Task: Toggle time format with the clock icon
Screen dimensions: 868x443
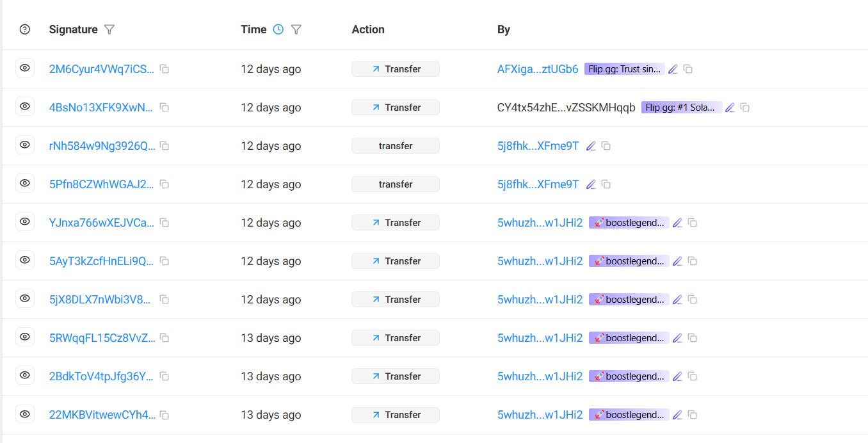Action: point(278,29)
